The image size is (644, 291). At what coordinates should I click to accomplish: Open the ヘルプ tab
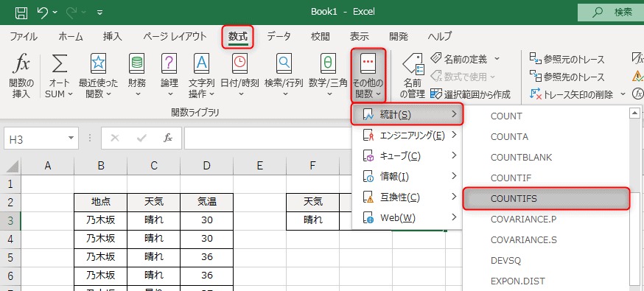pos(439,36)
